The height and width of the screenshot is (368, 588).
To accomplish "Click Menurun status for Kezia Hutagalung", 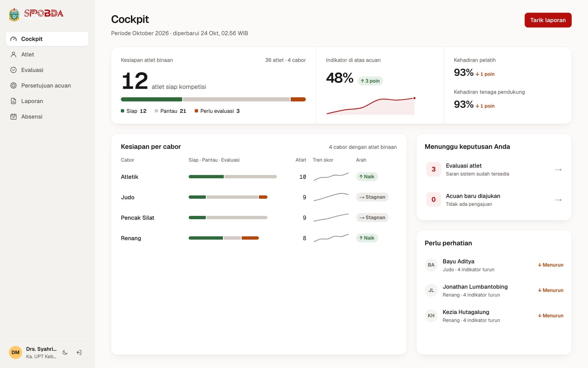I will [x=550, y=316].
